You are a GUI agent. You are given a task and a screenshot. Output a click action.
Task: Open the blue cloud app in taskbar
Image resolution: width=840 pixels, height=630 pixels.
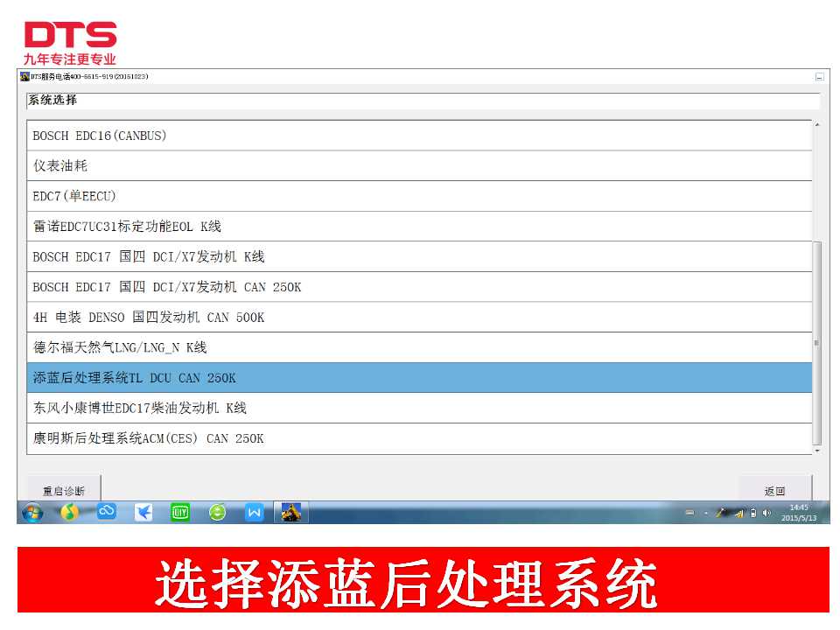[x=107, y=512]
